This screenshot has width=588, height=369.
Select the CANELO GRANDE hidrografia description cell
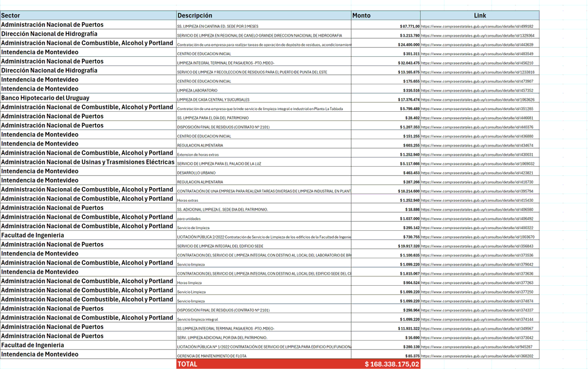264,34
